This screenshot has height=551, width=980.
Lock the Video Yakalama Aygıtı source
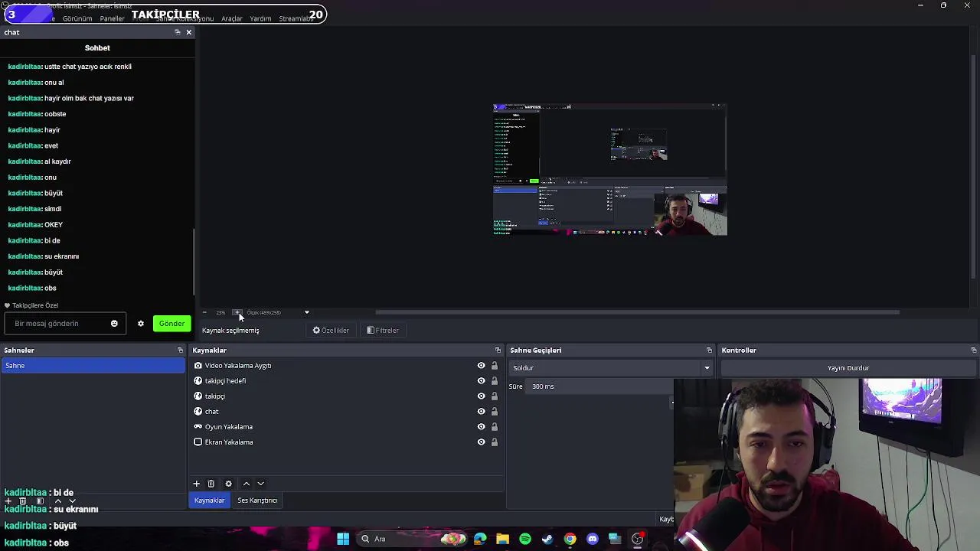click(x=494, y=366)
